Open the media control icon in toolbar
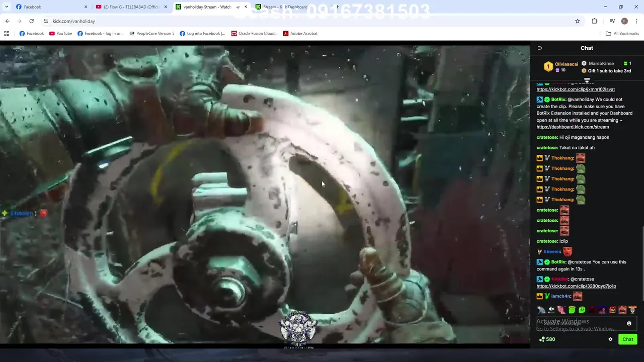 point(612,21)
